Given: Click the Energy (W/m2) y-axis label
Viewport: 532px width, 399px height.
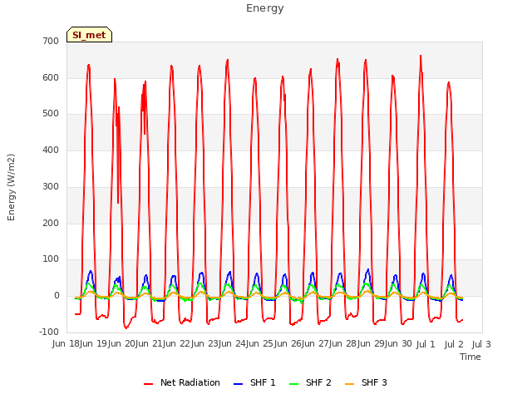Looking at the screenshot, I should [x=11, y=187].
